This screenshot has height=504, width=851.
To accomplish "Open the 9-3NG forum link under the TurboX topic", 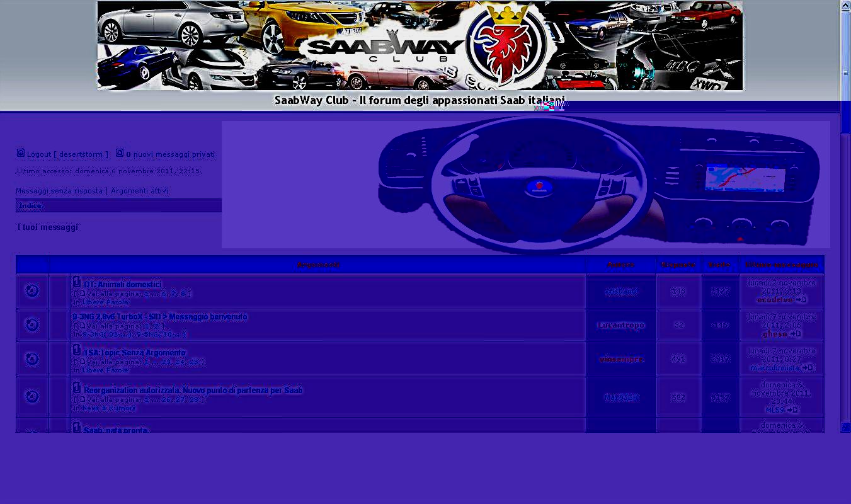I will pyautogui.click(x=134, y=335).
